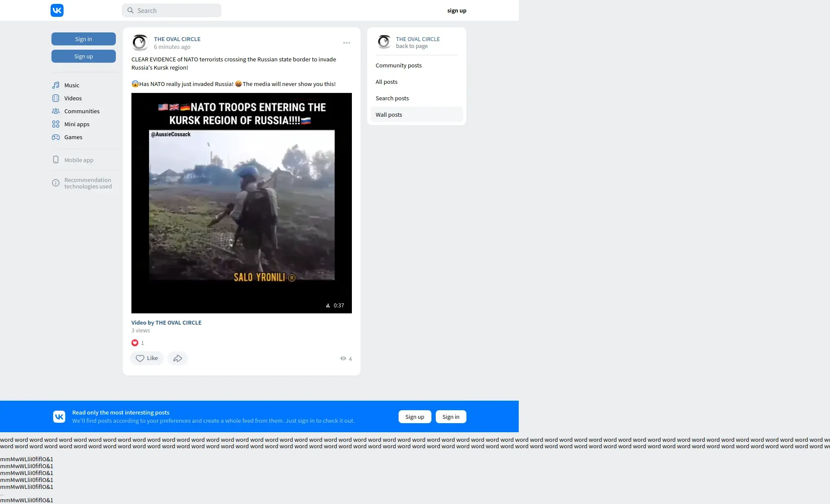830x504 pixels.
Task: Click into the Search field
Action: tap(172, 10)
